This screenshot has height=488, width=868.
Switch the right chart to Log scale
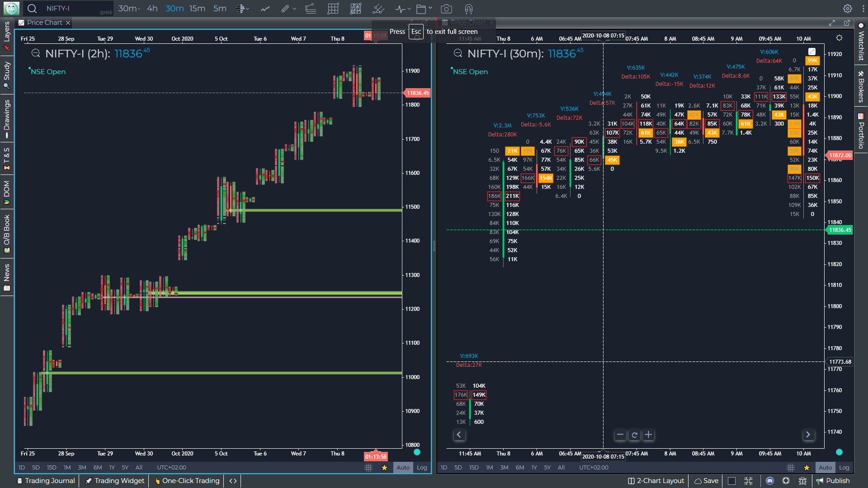coord(844,468)
